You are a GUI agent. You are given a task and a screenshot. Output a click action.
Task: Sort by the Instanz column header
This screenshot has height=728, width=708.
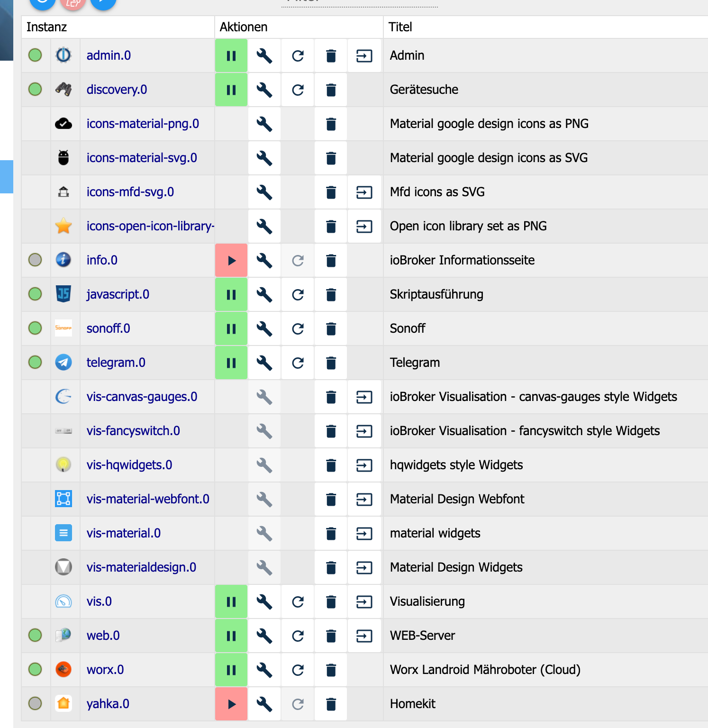point(46,27)
